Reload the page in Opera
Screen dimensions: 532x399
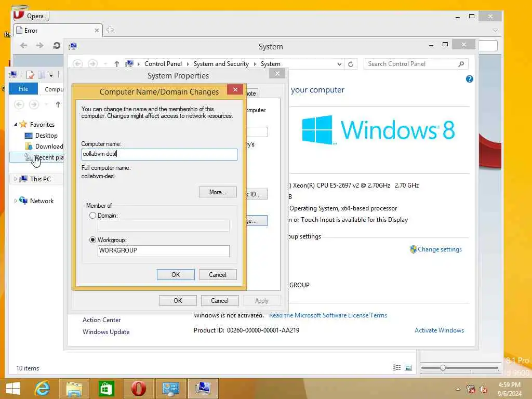pyautogui.click(x=57, y=46)
